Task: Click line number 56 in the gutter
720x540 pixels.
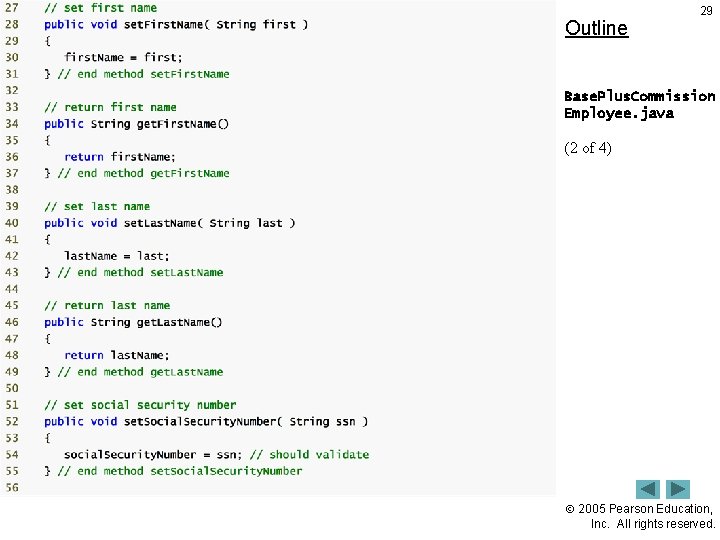Action: 12,488
